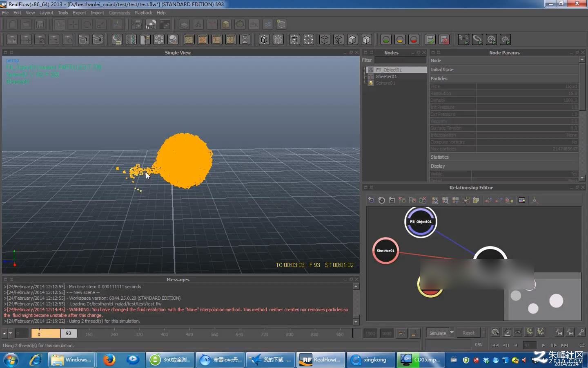Open the Help menu
Viewport: 588px width, 368px height.
(x=161, y=13)
